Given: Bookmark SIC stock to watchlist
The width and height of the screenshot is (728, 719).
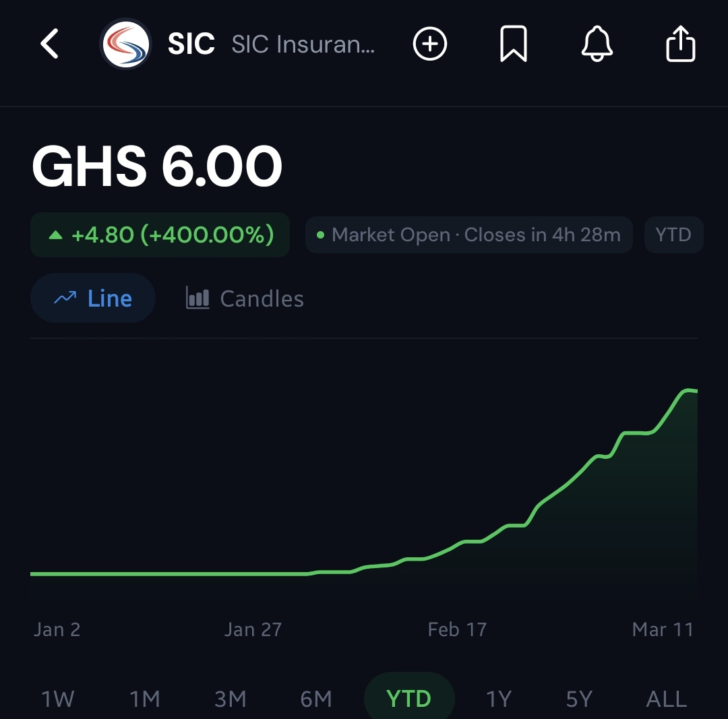Looking at the screenshot, I should [x=514, y=44].
